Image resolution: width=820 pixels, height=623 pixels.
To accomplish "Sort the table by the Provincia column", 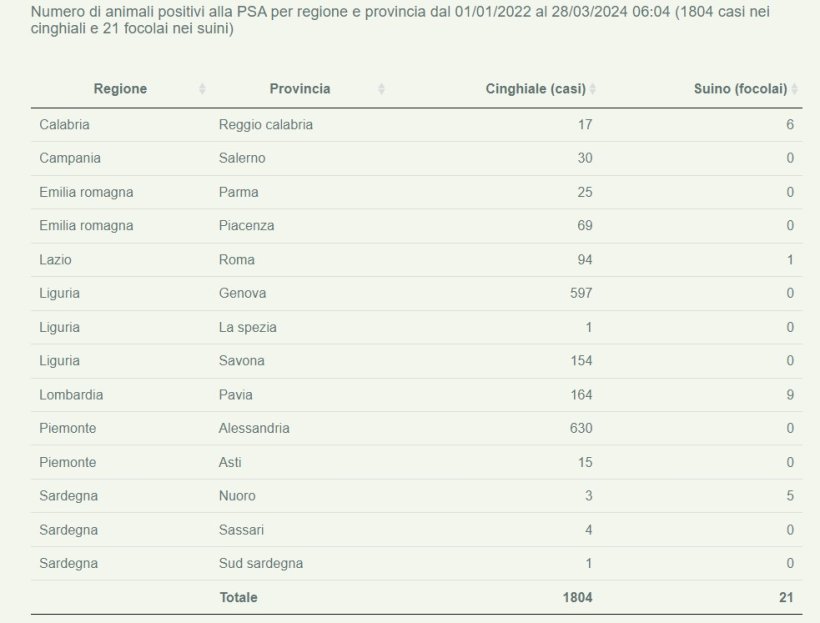I will pos(302,88).
